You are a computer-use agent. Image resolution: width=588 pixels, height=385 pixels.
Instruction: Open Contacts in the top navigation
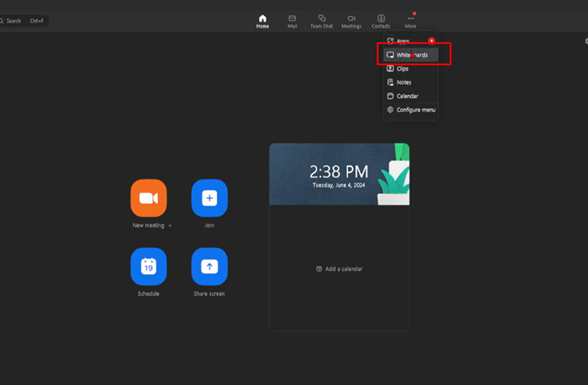(x=381, y=22)
